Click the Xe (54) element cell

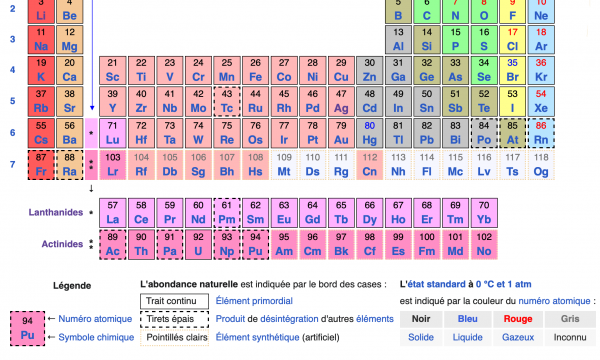click(x=541, y=101)
